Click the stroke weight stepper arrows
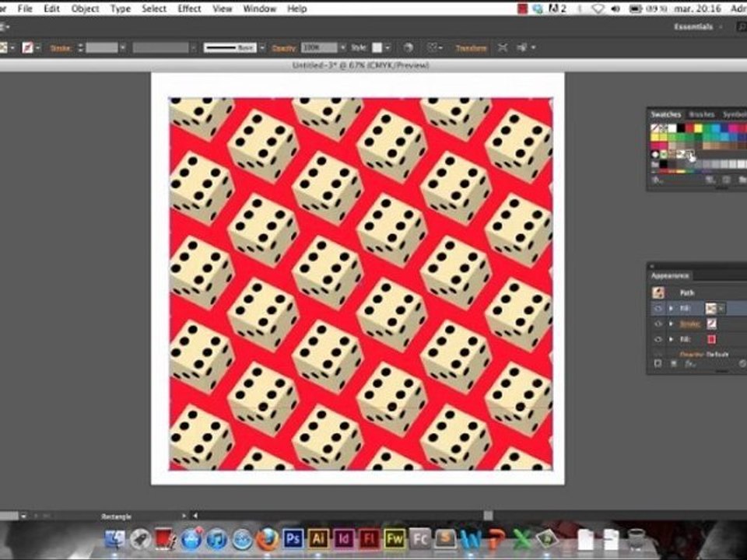 [80, 47]
